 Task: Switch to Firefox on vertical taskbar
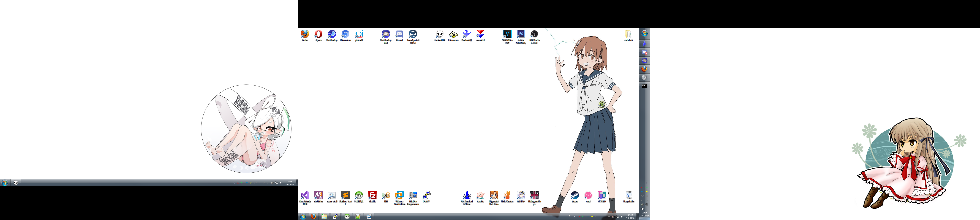(644, 69)
